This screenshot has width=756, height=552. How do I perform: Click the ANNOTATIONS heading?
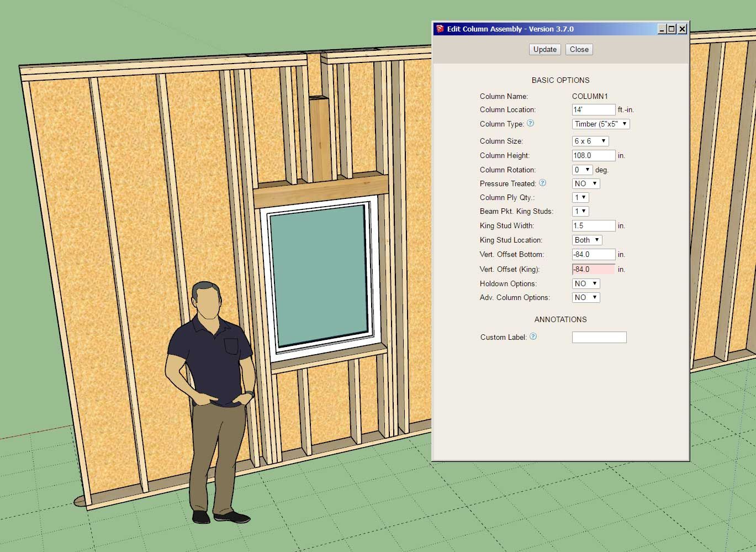[561, 319]
